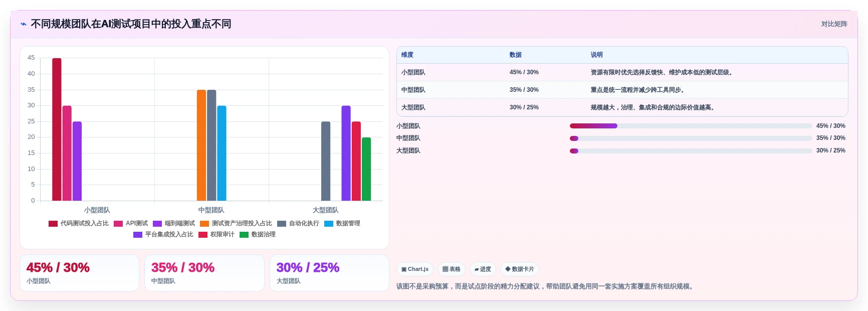Open the 45% / 30% 小型团队 card

[x=79, y=273]
